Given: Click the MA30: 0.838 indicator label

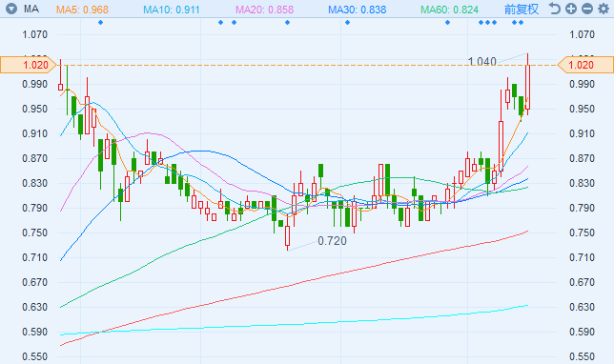Looking at the screenshot, I should pos(358,10).
